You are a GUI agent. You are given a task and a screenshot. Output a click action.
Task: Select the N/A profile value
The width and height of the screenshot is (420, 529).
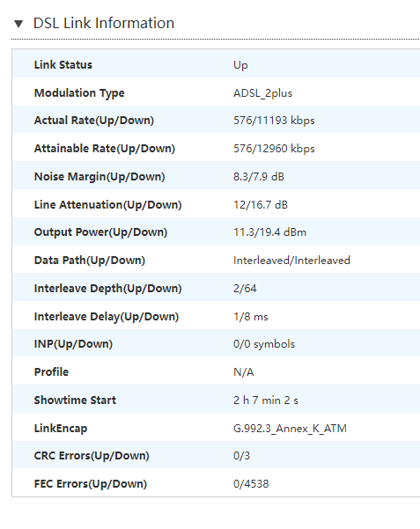coord(243,372)
